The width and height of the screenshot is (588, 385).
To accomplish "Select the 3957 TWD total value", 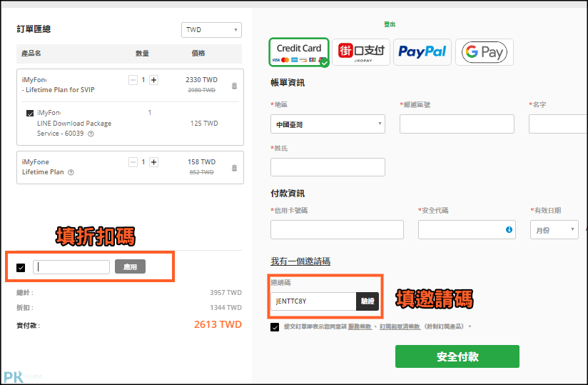I will click(x=225, y=293).
